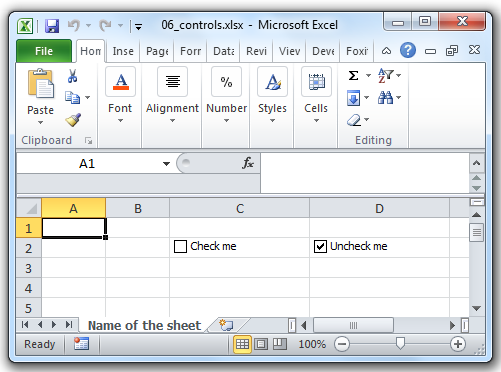This screenshot has height=372, width=501.
Task: Click inside the formula bar input
Action: tap(365, 173)
